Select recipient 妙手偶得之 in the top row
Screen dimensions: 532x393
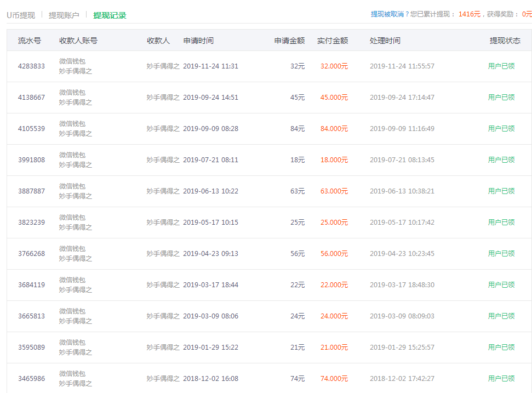(163, 66)
